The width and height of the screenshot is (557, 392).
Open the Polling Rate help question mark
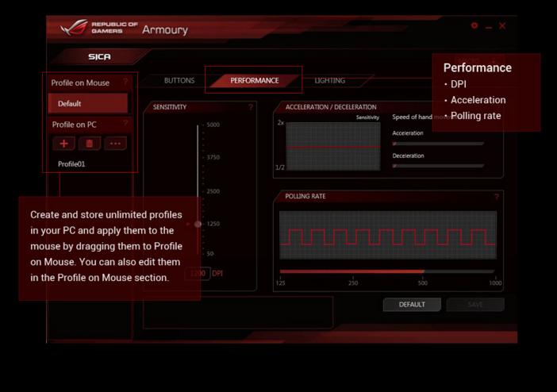pyautogui.click(x=496, y=197)
